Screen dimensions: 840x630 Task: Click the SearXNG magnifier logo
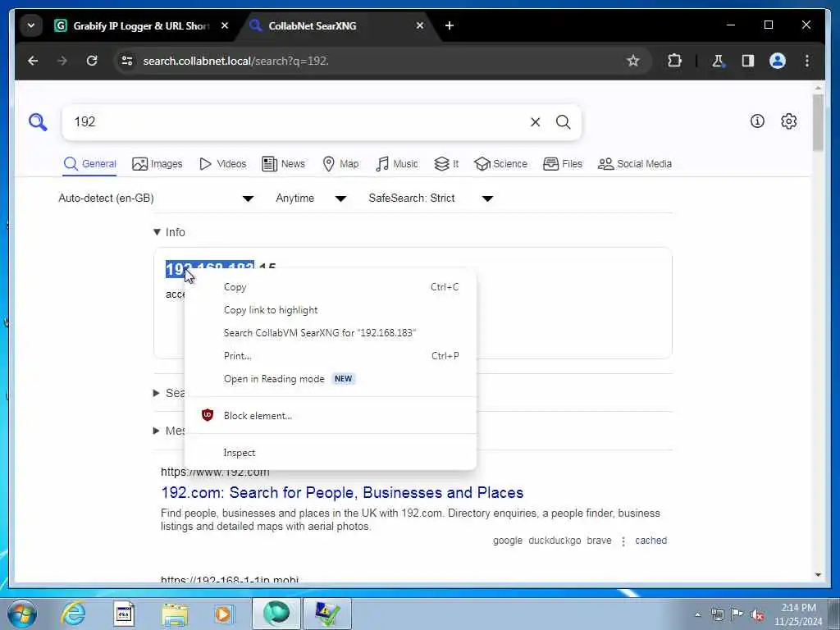coord(38,122)
